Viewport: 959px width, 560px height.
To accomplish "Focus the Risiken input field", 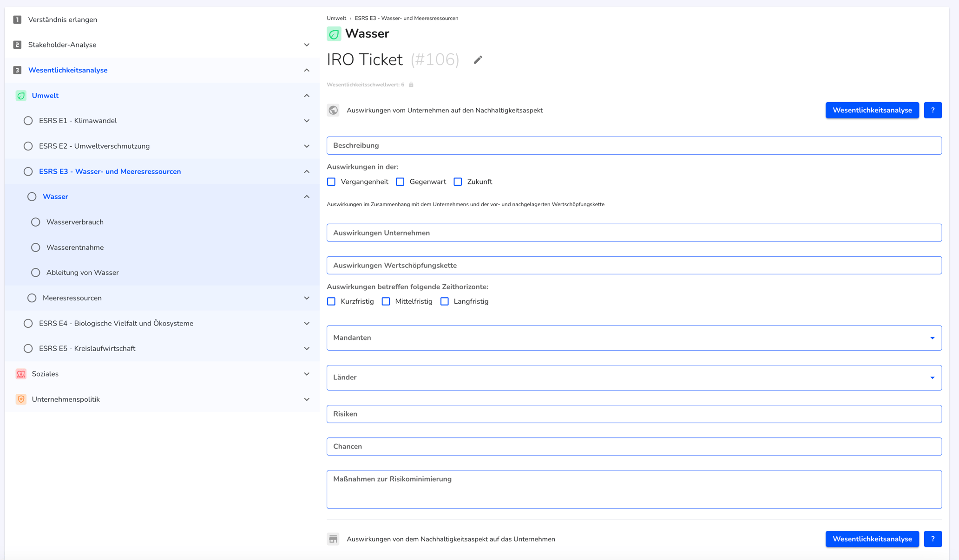I will pos(634,414).
